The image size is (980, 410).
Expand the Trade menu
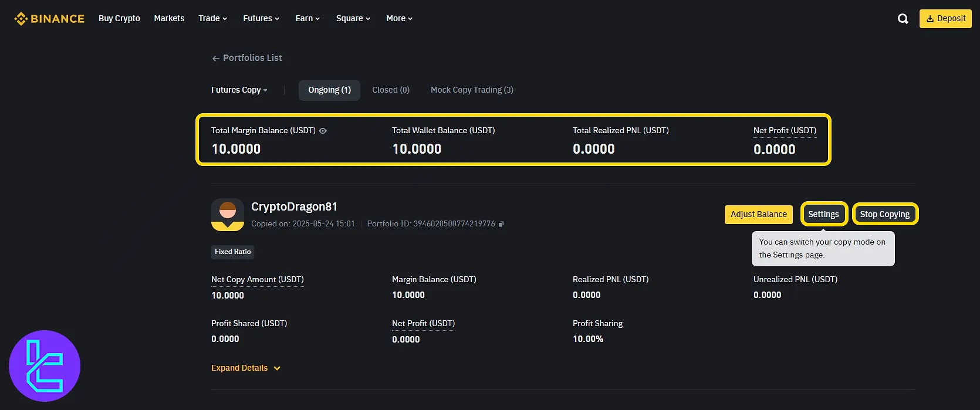(x=212, y=19)
